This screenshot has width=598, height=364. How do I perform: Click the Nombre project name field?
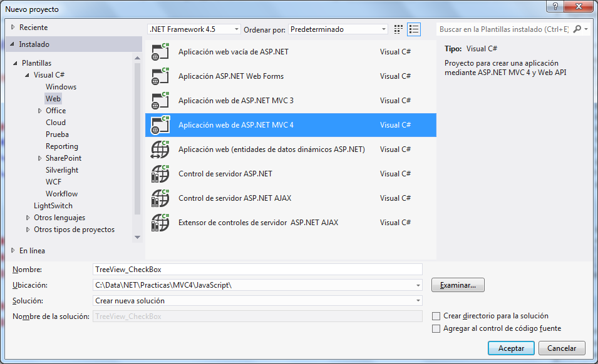[257, 270]
